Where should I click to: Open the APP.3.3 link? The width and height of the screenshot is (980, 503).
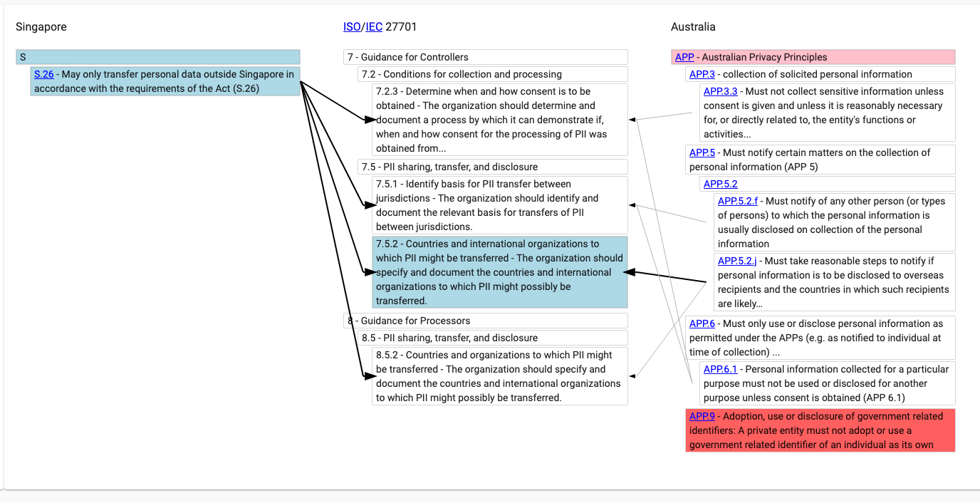click(x=721, y=91)
